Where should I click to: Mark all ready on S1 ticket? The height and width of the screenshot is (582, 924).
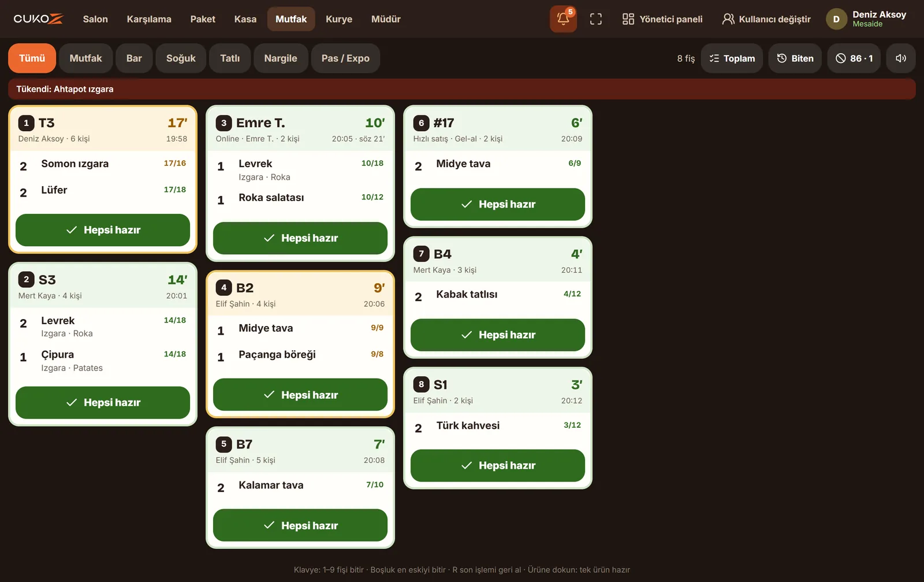498,466
